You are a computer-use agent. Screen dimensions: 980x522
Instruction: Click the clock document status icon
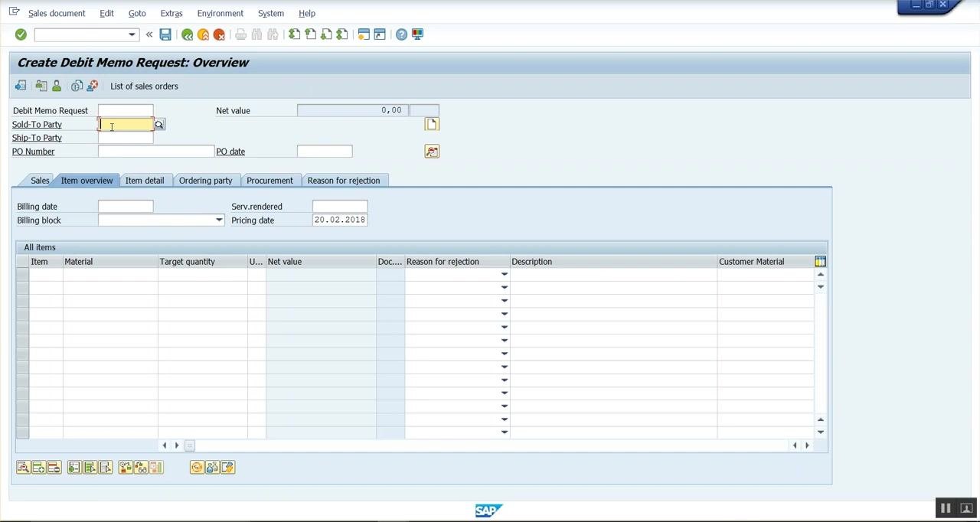[77, 86]
